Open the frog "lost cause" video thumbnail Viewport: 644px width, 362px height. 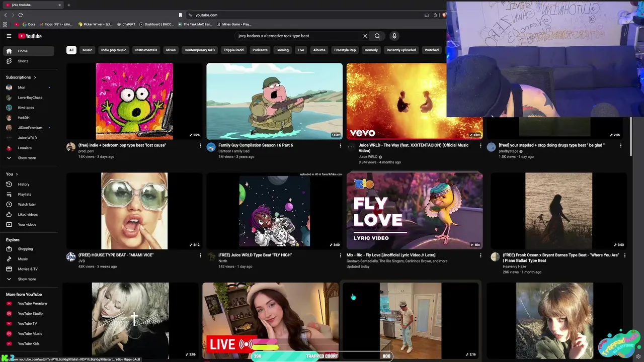click(x=134, y=101)
